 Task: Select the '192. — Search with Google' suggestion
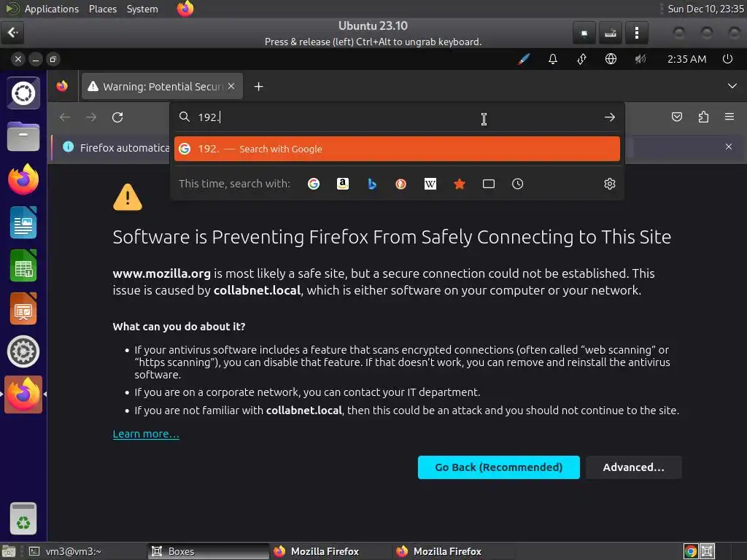click(397, 149)
